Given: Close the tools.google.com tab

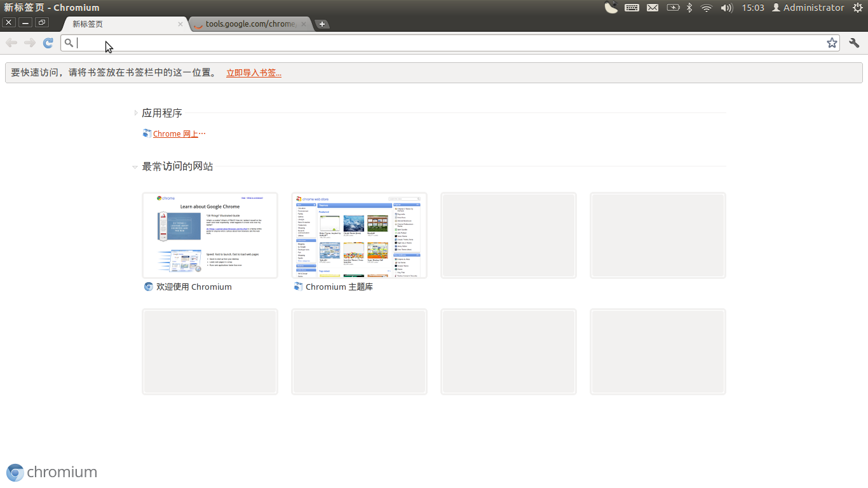Looking at the screenshot, I should click(304, 24).
